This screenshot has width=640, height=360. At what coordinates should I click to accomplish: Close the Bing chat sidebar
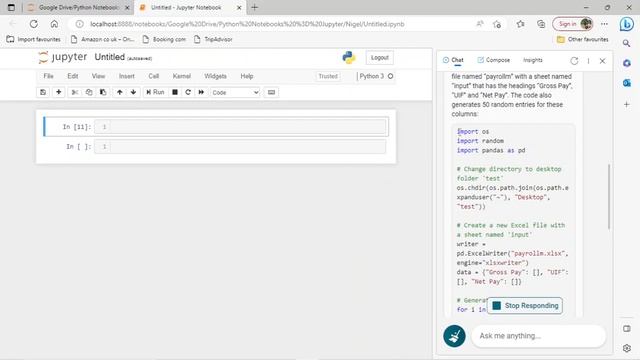[602, 61]
